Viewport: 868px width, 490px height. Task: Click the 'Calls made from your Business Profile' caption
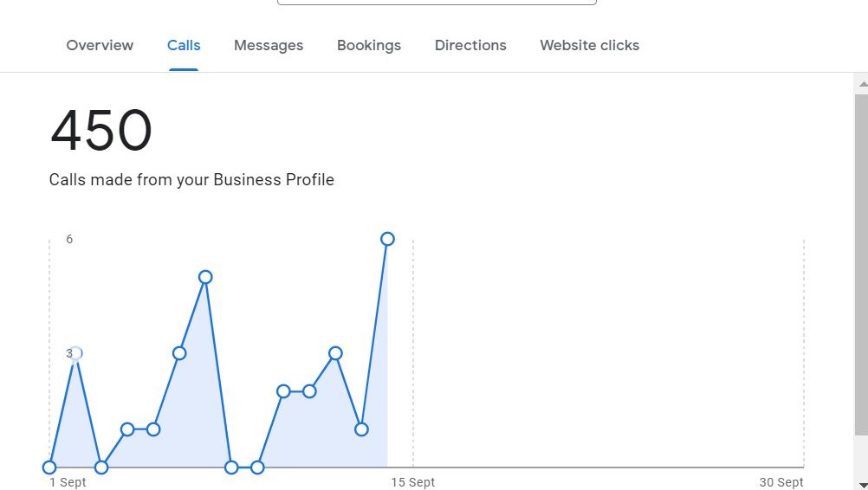pyautogui.click(x=191, y=180)
